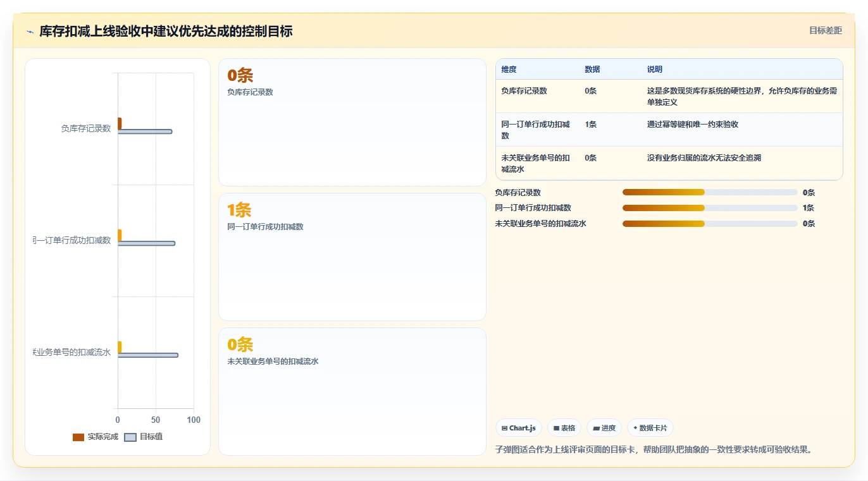Click the 通过幂等键和唯一约束验收 description
868x481 pixels.
click(x=692, y=125)
